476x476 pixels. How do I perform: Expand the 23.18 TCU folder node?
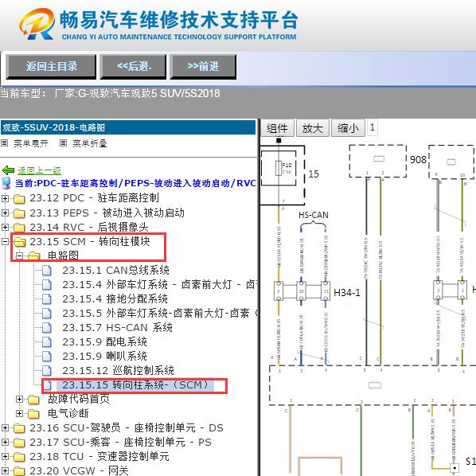(5, 456)
